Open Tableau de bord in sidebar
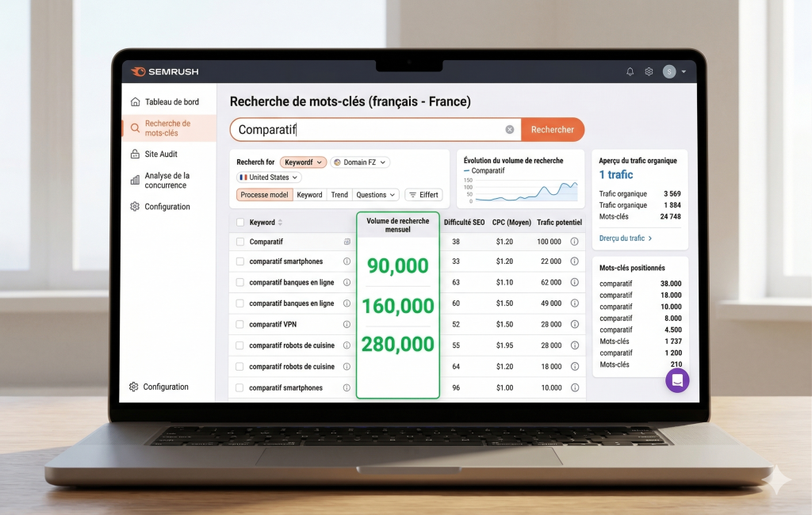This screenshot has width=812, height=515. tap(169, 102)
